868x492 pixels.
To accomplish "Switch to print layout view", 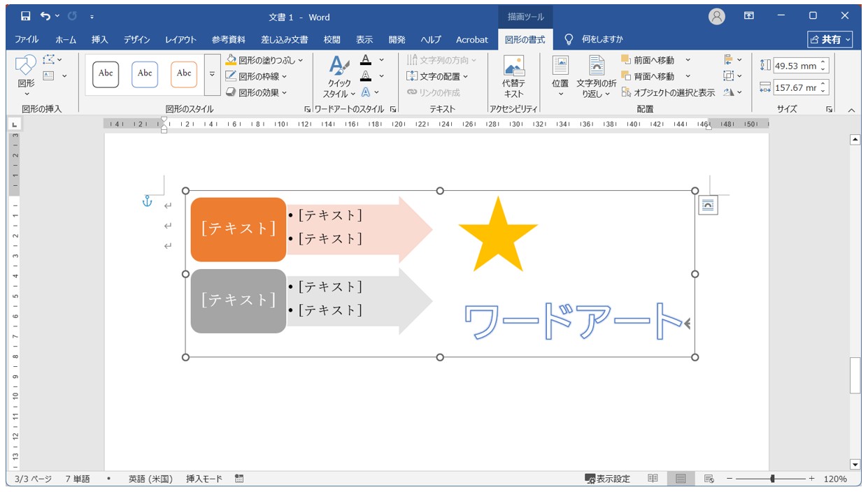I will click(681, 479).
